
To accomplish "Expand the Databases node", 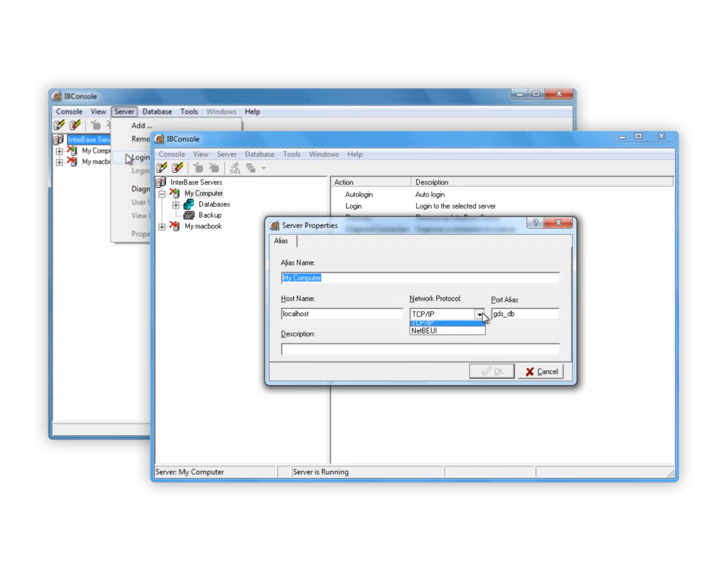I will [176, 205].
